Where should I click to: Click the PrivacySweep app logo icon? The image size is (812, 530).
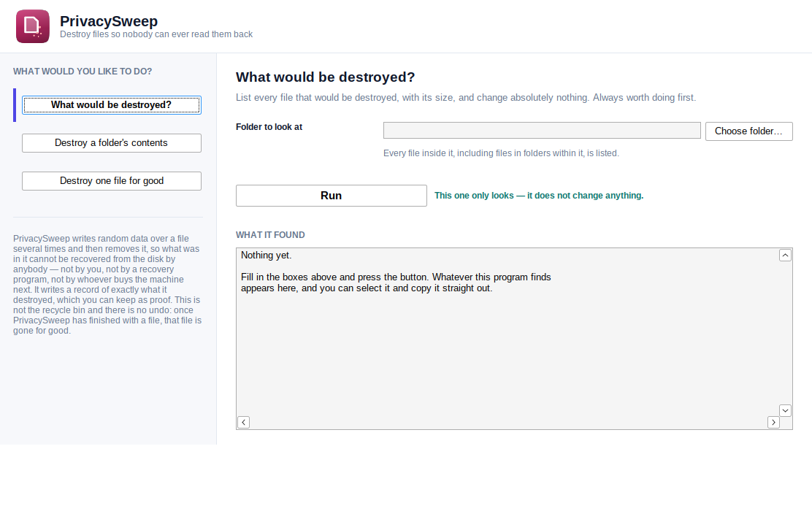click(x=33, y=26)
